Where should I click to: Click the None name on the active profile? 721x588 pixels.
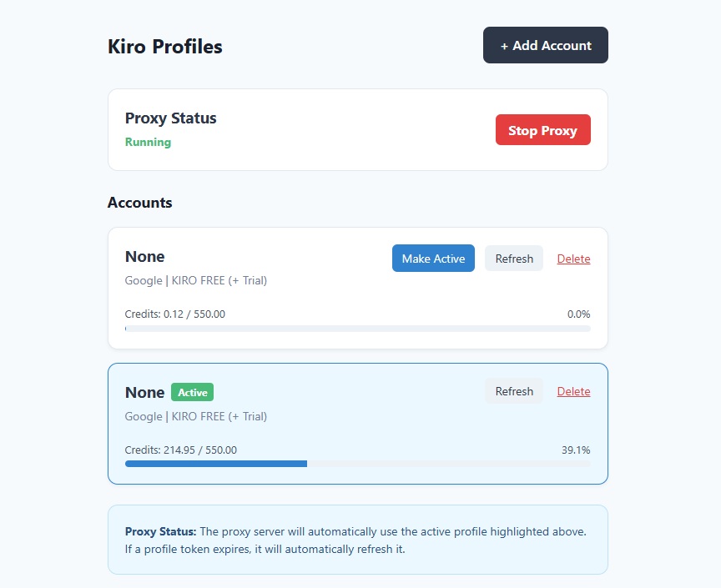tap(144, 392)
